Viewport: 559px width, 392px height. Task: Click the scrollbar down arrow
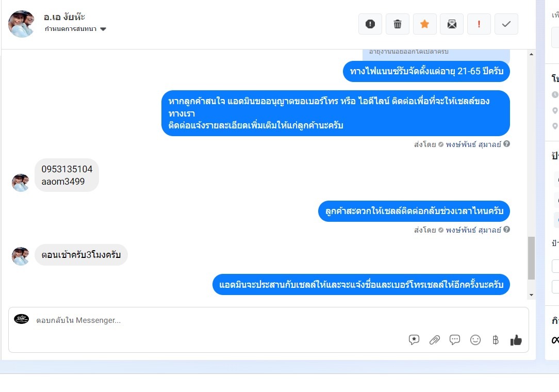point(531,295)
